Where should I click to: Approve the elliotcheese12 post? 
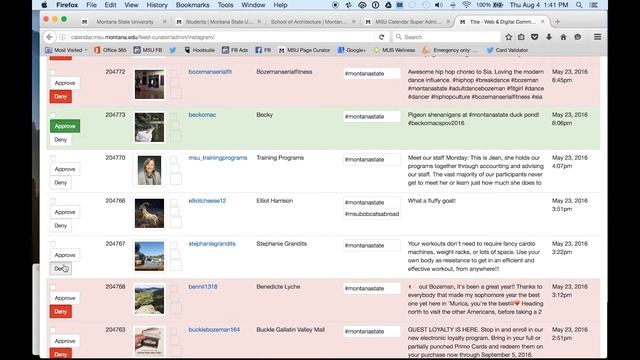pyautogui.click(x=65, y=212)
